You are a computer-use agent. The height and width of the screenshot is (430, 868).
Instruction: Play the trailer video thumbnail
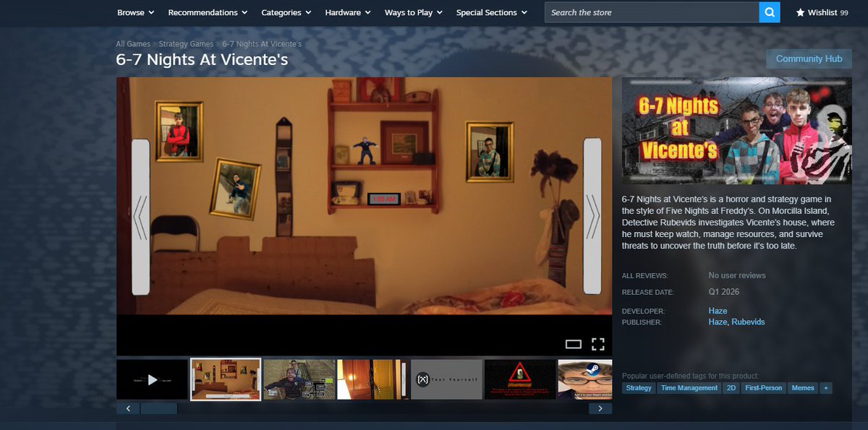[152, 379]
